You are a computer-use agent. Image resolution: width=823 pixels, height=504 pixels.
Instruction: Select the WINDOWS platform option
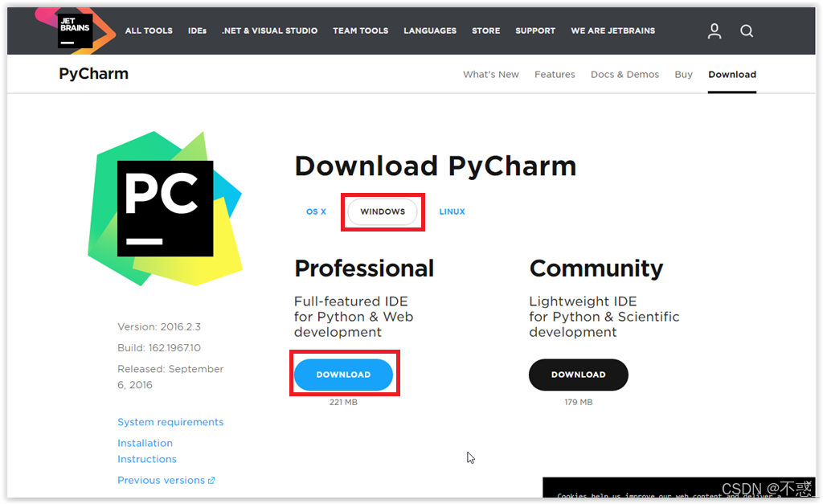click(383, 211)
